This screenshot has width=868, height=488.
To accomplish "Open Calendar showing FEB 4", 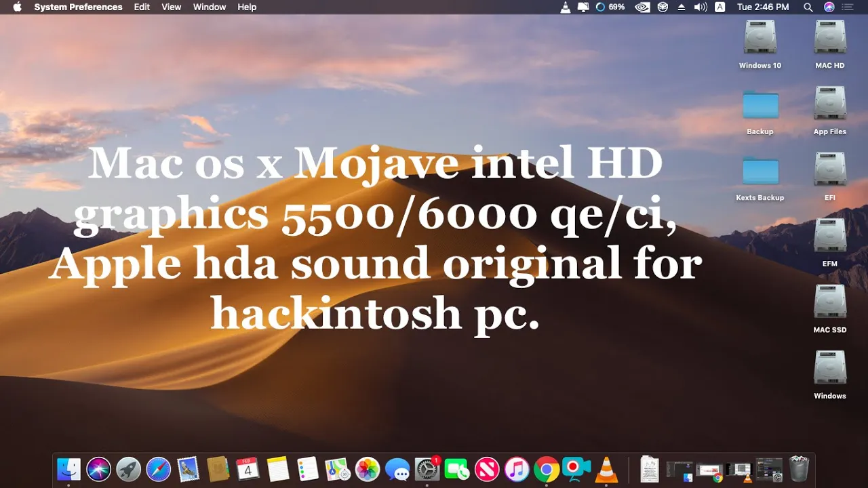I will [248, 469].
